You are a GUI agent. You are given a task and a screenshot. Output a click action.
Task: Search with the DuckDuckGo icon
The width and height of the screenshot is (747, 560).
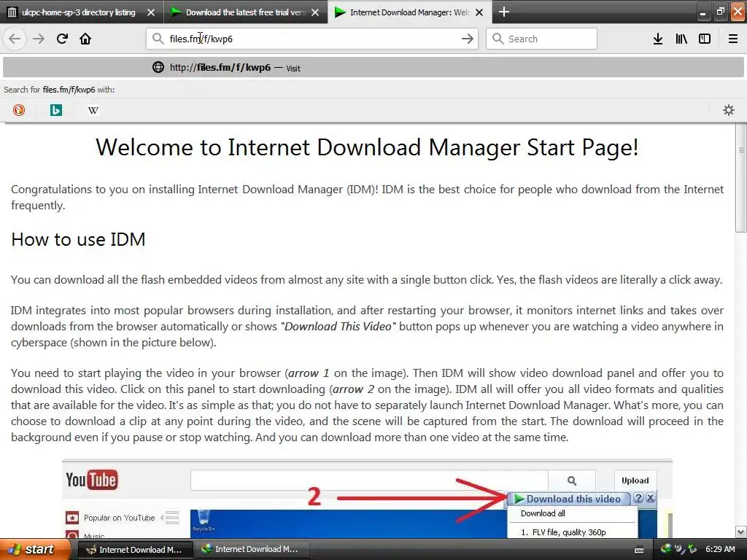18,110
